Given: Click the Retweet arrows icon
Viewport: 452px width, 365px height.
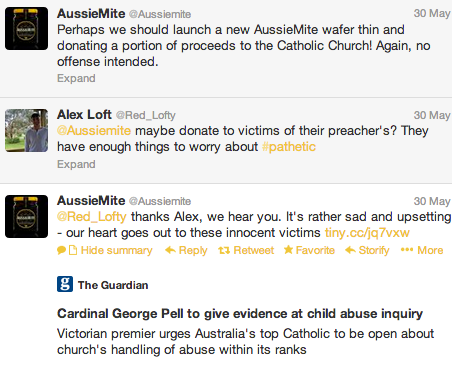Looking at the screenshot, I should (x=224, y=250).
